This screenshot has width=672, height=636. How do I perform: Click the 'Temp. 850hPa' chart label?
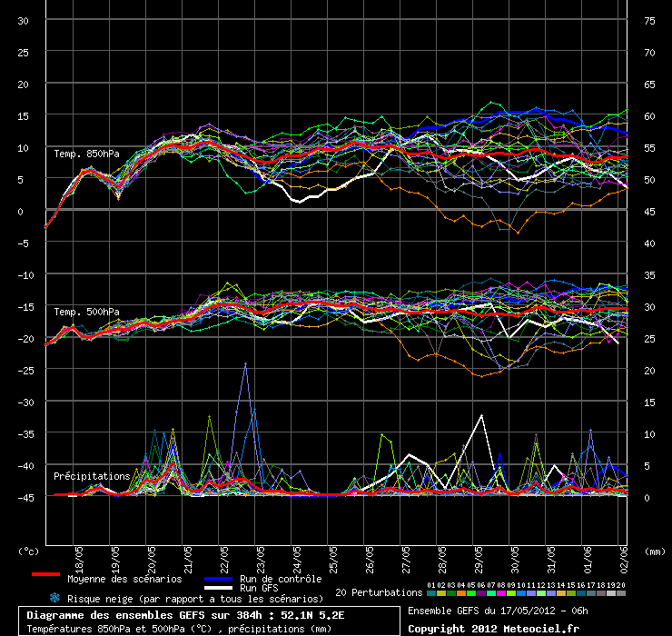coord(86,154)
